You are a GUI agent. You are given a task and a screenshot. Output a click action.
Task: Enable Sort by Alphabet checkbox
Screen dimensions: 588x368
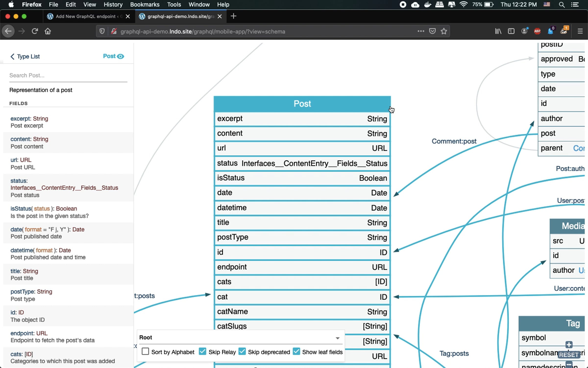coord(145,351)
